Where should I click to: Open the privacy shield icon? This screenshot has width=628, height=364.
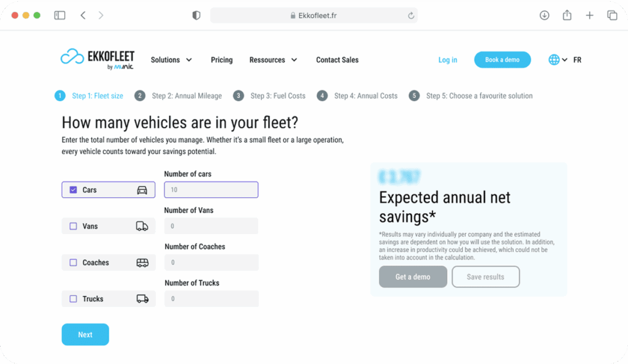click(196, 15)
